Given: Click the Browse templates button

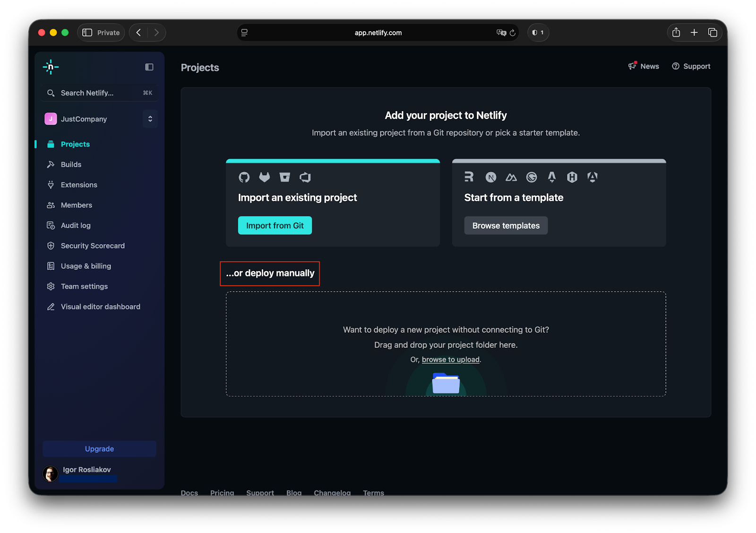Looking at the screenshot, I should coord(506,226).
